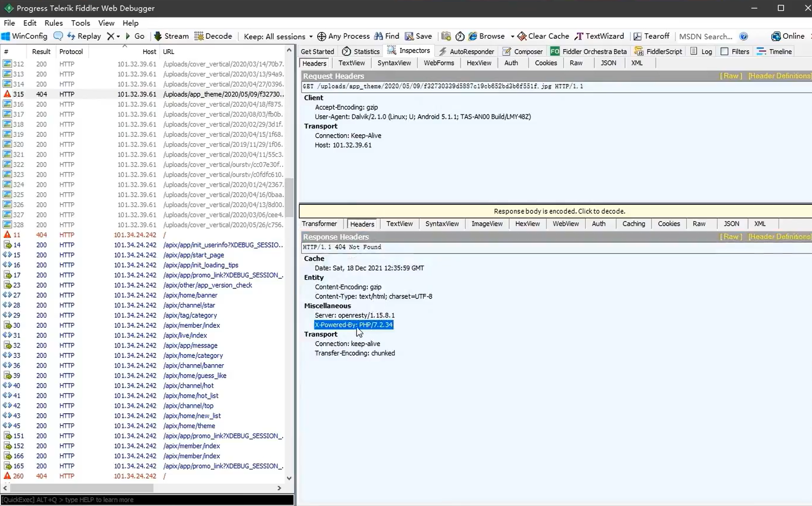
Task: Click the request headers Raw link
Action: pos(731,76)
